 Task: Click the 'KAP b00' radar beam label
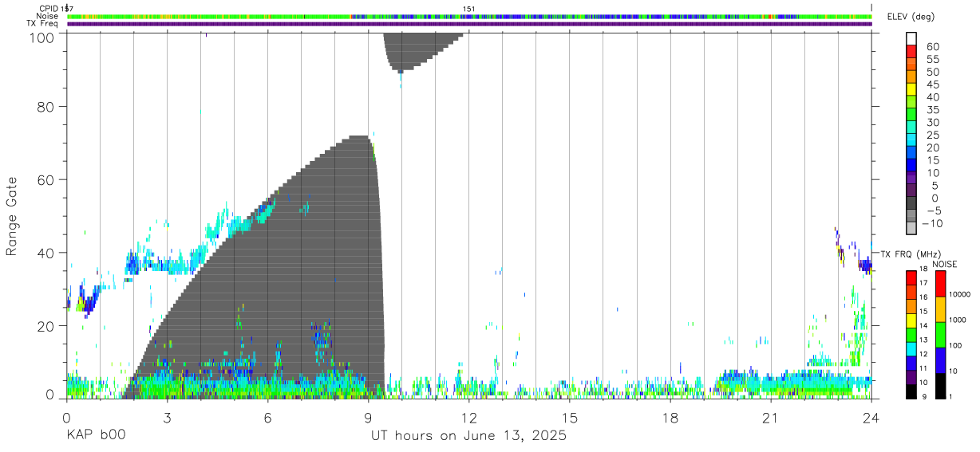click(x=96, y=436)
